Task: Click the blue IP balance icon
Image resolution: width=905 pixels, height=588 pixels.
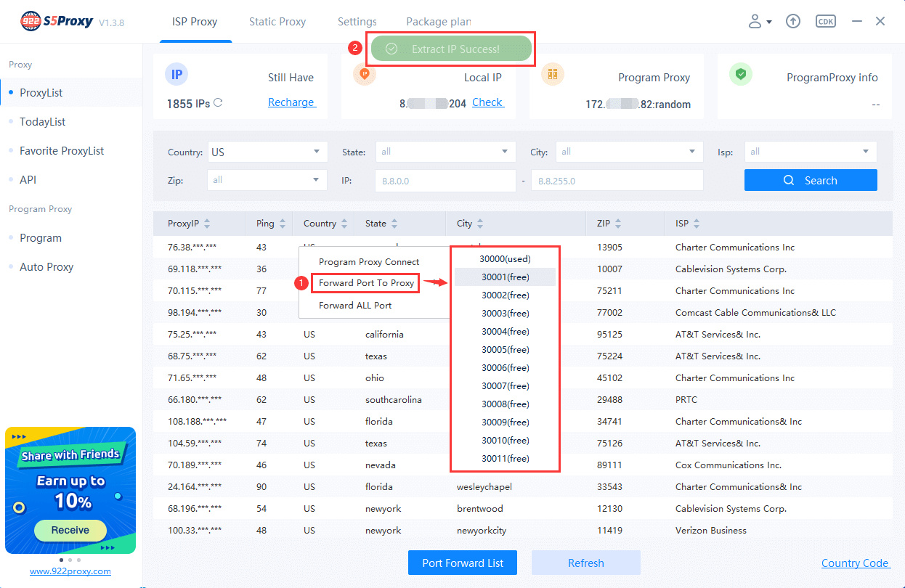Action: point(176,74)
